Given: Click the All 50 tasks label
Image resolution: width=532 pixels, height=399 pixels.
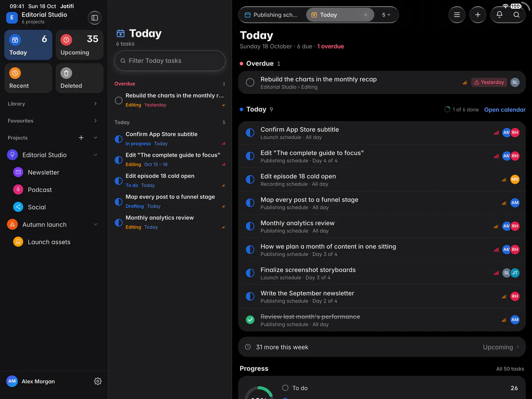Looking at the screenshot, I should point(510,369).
